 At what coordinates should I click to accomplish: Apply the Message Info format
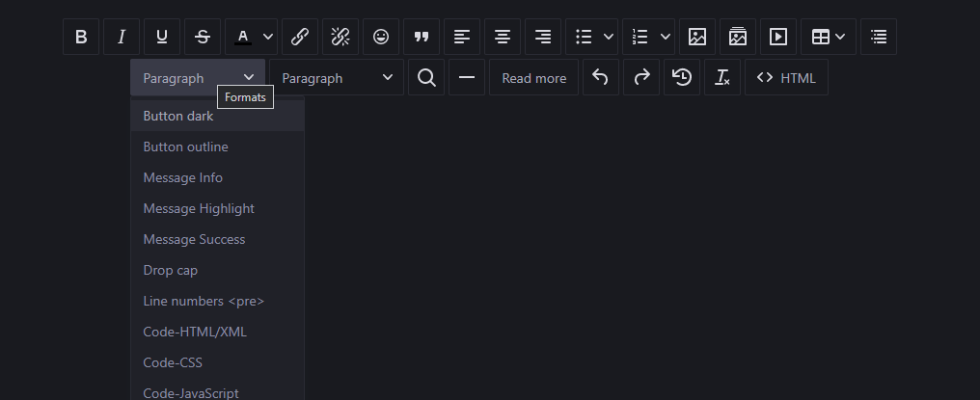(x=217, y=177)
